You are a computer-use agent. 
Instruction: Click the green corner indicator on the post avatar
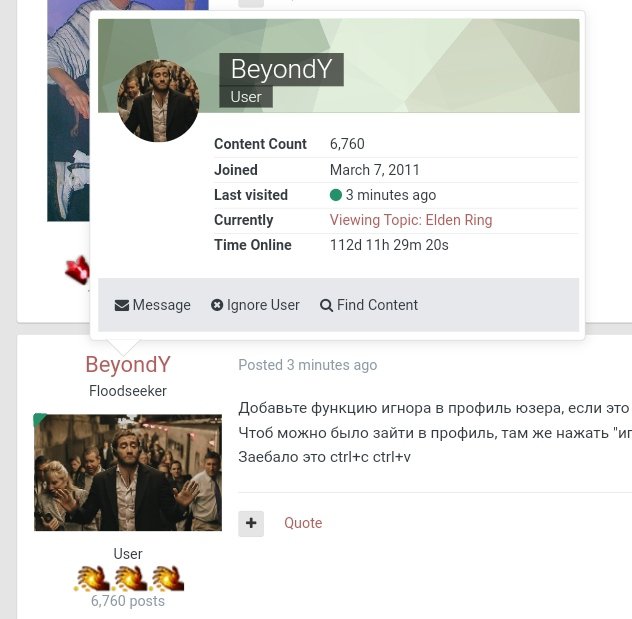[x=39, y=420]
